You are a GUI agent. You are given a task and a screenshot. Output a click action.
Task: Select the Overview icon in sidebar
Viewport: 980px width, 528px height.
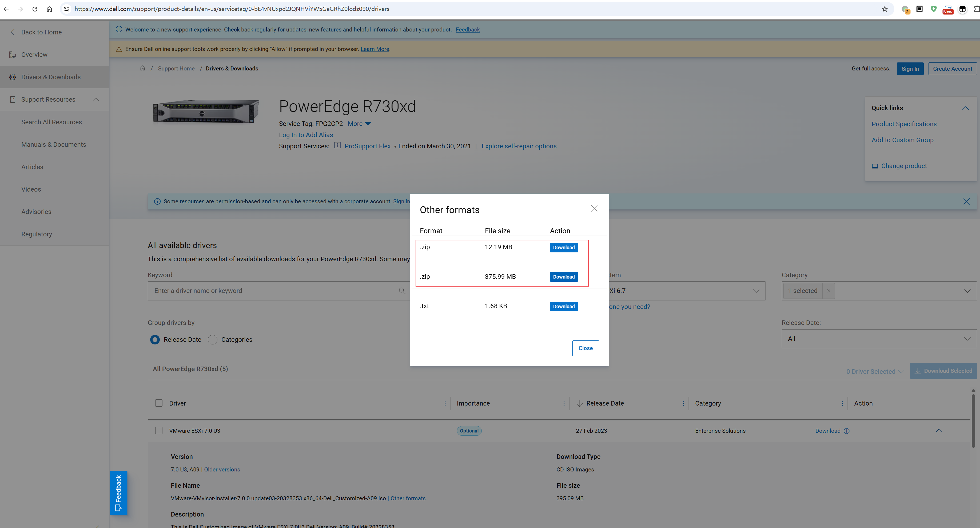tap(13, 54)
